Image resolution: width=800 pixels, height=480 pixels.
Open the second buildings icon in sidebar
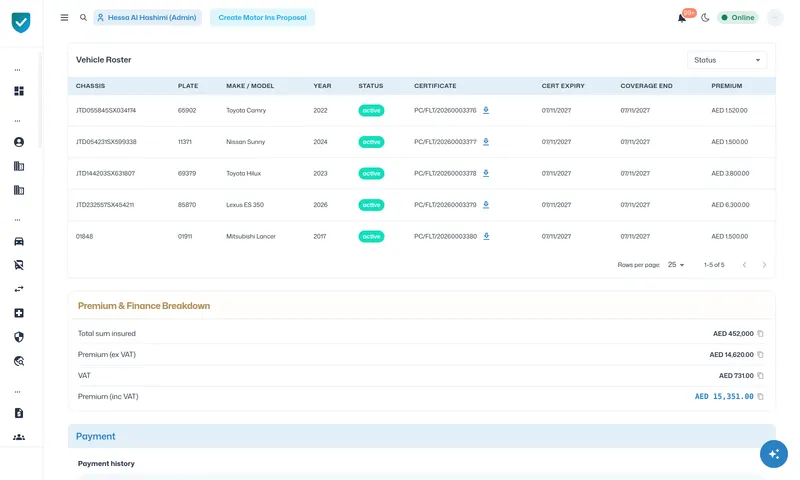pos(19,190)
